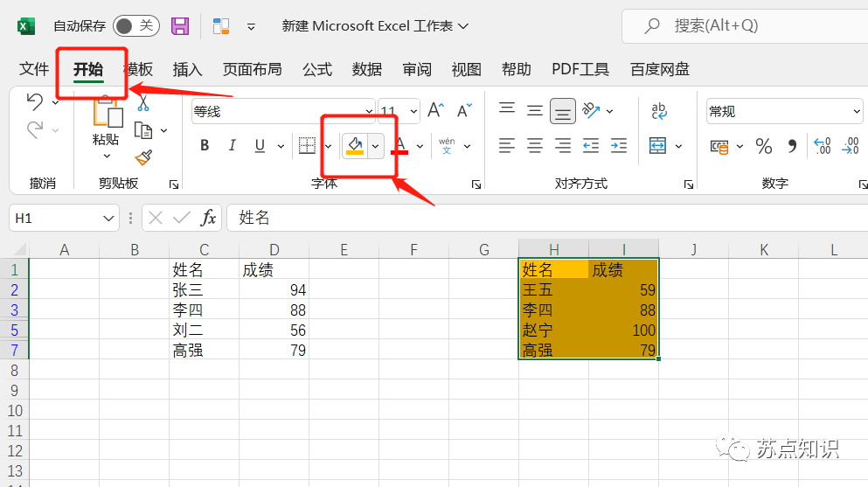
Task: Click the wén phonetic guide icon
Action: (447, 145)
